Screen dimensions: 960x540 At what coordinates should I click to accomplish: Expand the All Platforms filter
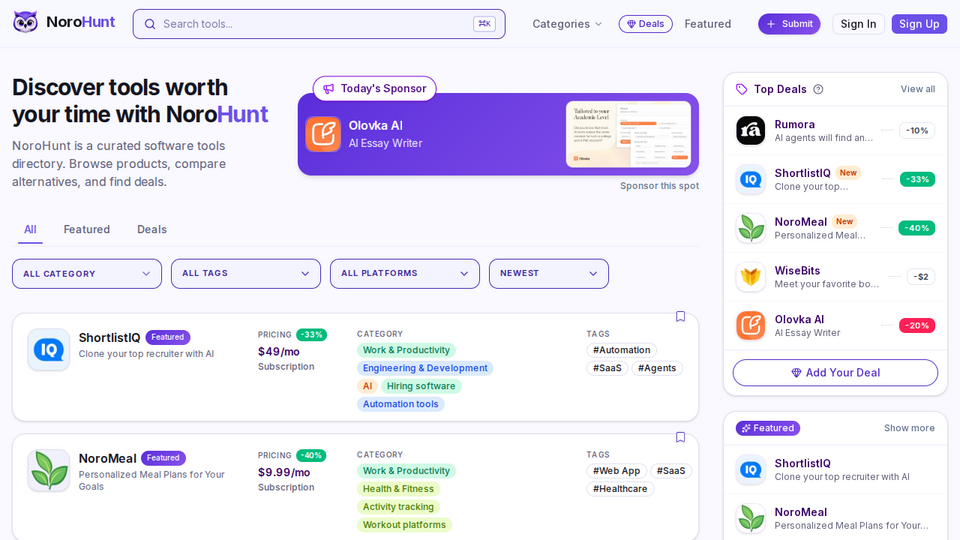[405, 274]
